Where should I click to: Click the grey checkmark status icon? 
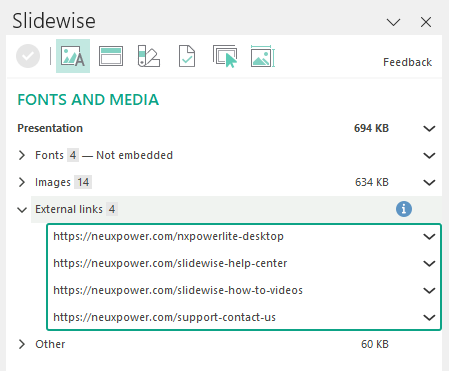tap(28, 56)
